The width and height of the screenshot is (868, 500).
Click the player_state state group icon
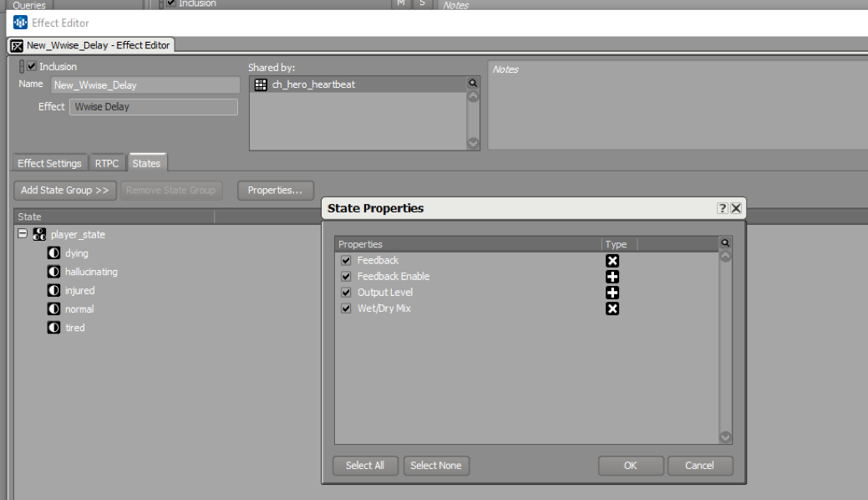(x=39, y=234)
